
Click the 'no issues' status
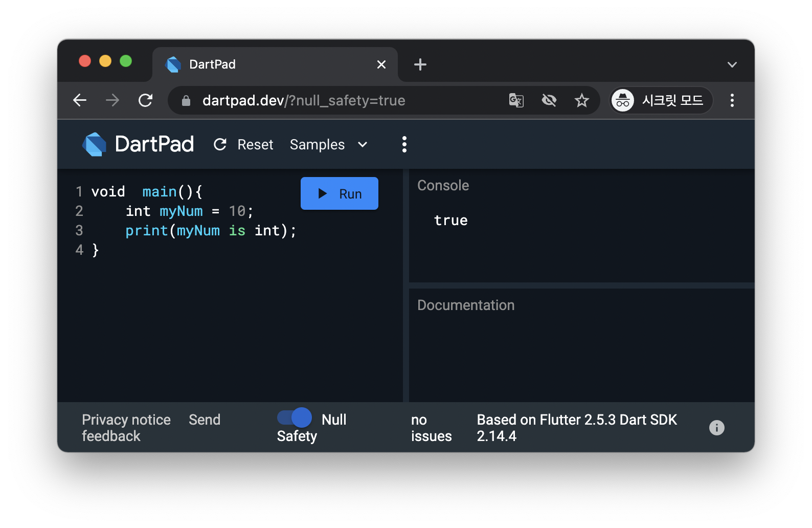tap(431, 428)
